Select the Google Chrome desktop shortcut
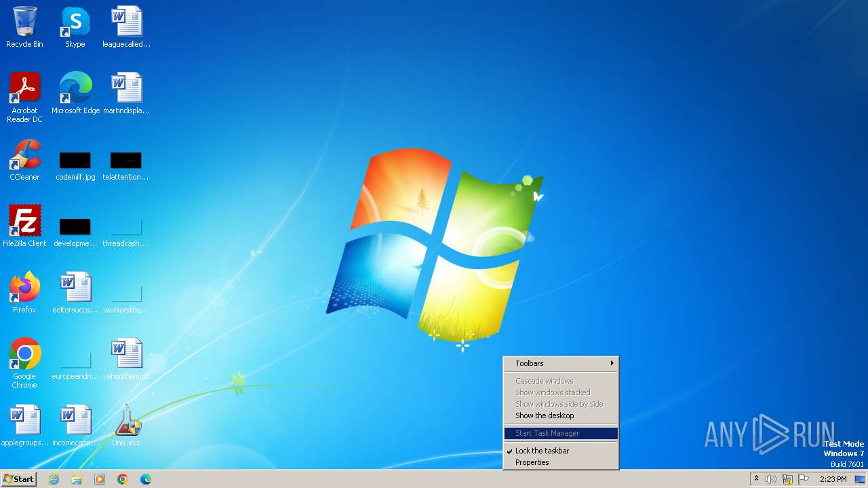The height and width of the screenshot is (488, 868). click(x=24, y=363)
